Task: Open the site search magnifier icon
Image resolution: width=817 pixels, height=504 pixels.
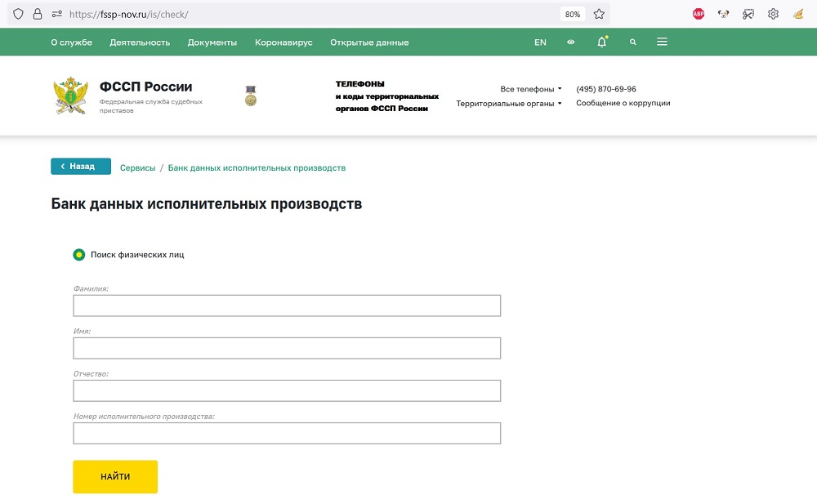Action: pos(632,42)
